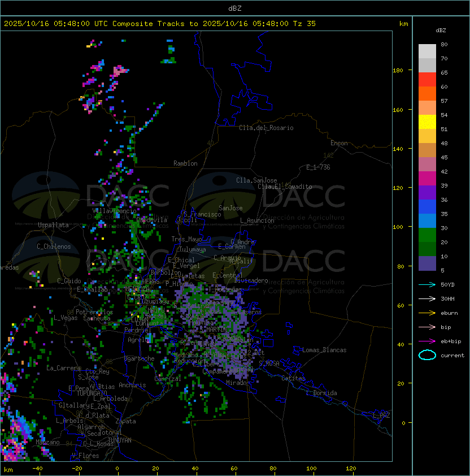Click the 'S_ROSA' map label

point(269,364)
